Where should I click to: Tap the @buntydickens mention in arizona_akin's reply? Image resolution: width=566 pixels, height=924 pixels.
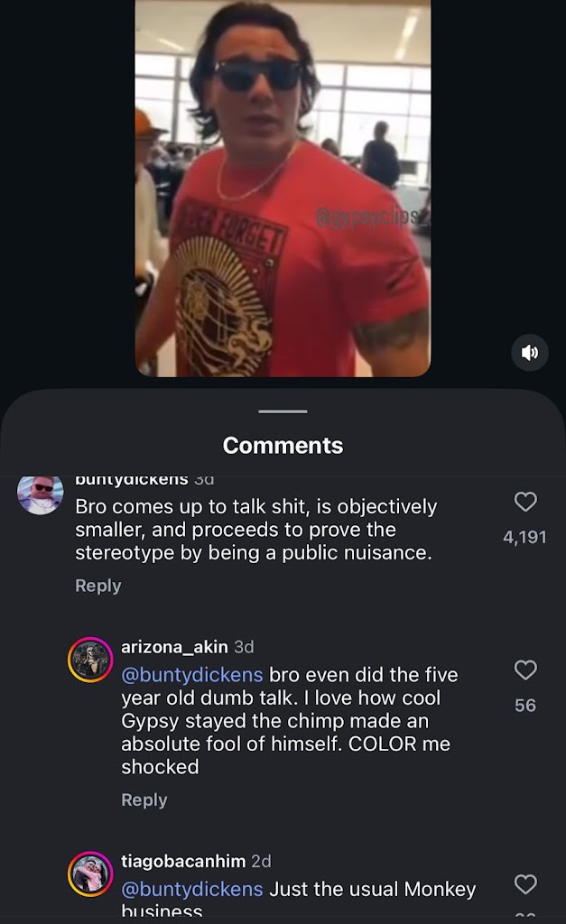[192, 675]
